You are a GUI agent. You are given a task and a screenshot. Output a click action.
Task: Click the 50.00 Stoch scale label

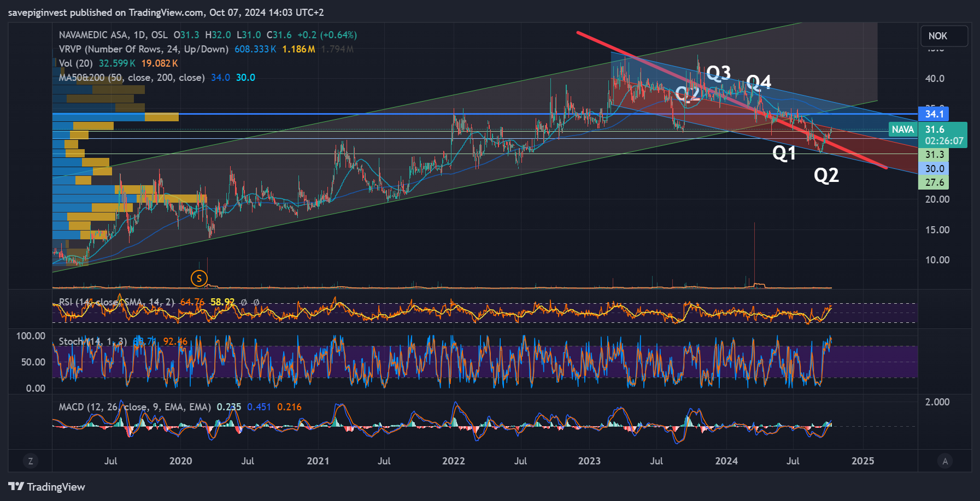pyautogui.click(x=33, y=362)
